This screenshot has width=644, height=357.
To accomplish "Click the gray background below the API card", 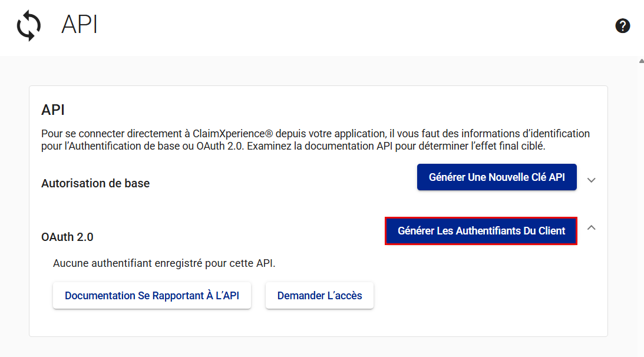I will [318, 348].
